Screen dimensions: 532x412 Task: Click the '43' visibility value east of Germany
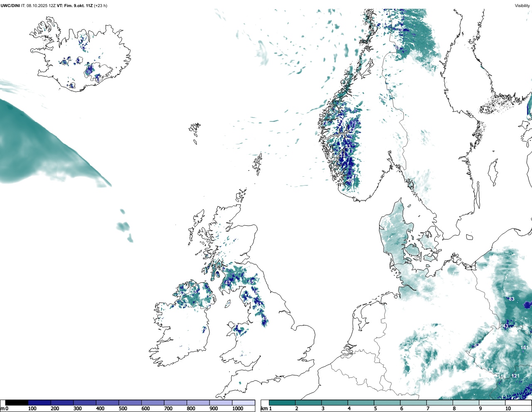point(506,326)
